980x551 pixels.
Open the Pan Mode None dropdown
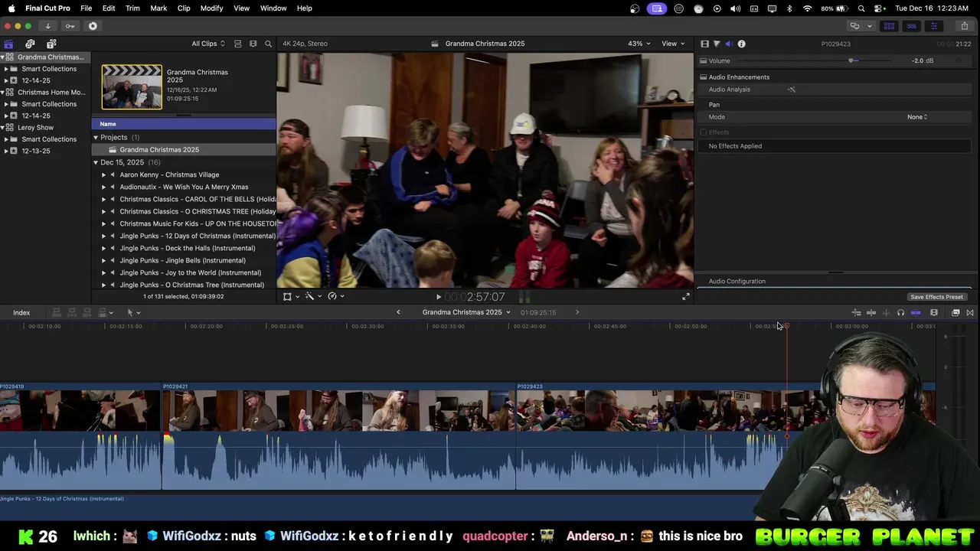click(917, 117)
